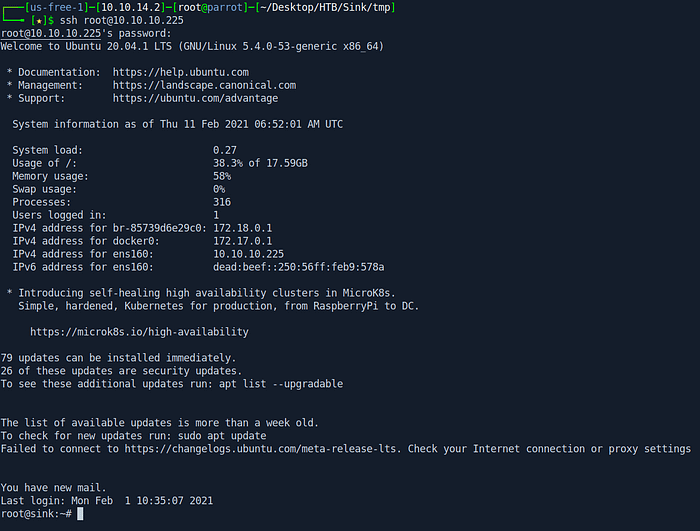
Task: Click the "apt list --upgradable" command text
Action: tap(281, 384)
